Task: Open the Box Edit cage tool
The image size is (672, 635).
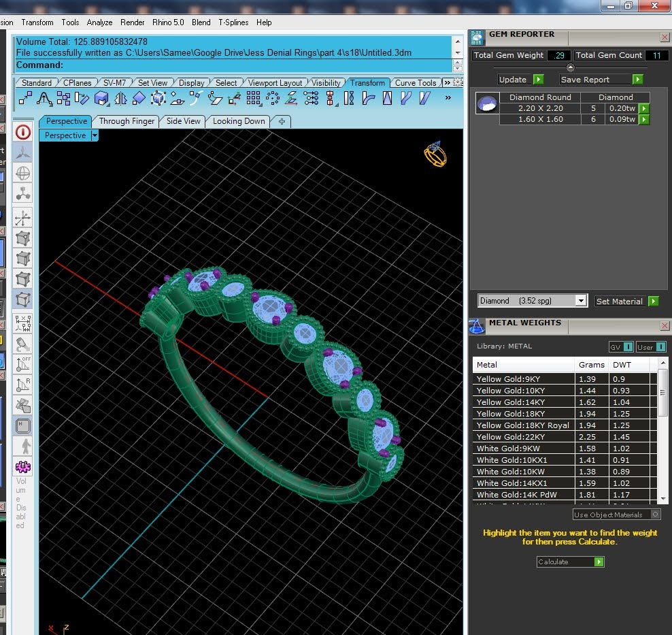Action: pos(158,99)
